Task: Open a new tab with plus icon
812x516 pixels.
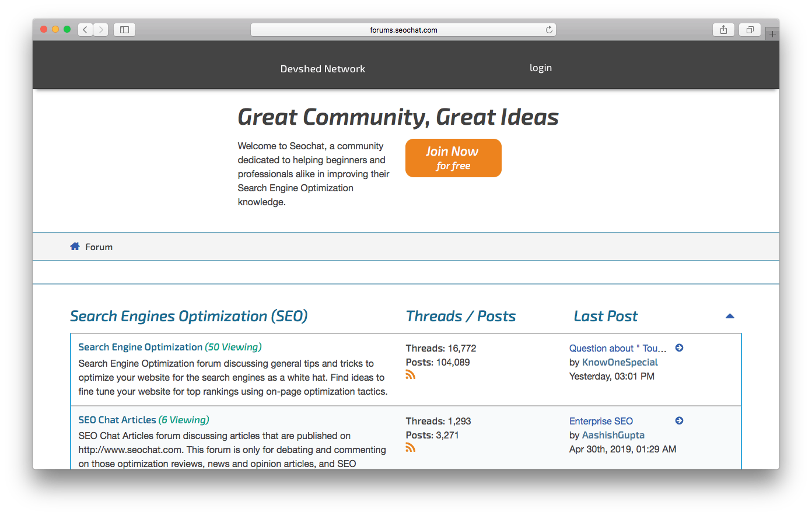Action: coord(772,34)
